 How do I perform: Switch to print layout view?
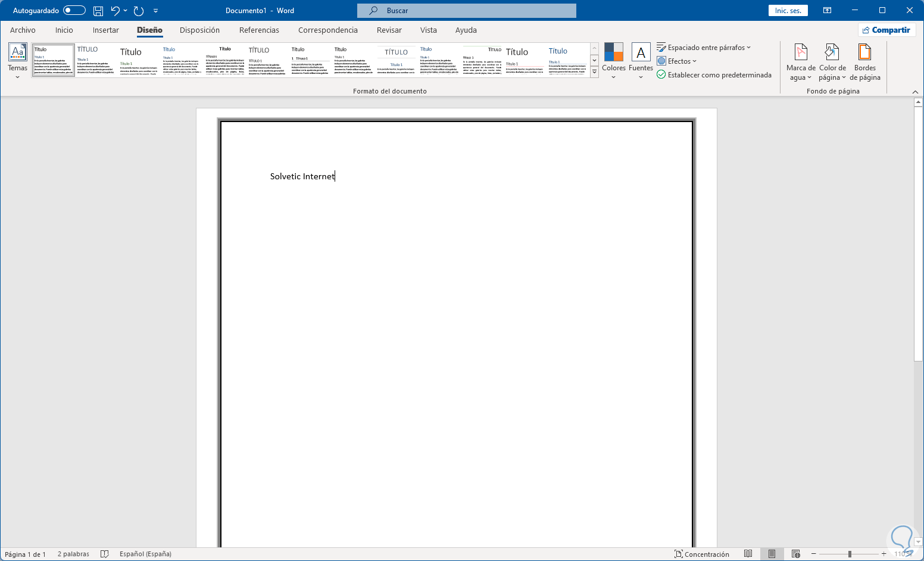click(x=772, y=554)
